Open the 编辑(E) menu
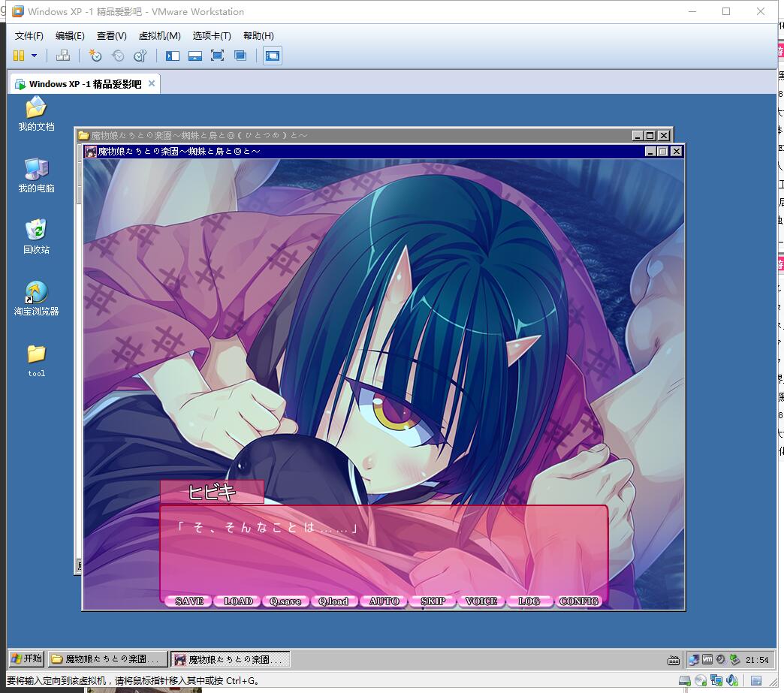The width and height of the screenshot is (784, 693). pyautogui.click(x=70, y=35)
